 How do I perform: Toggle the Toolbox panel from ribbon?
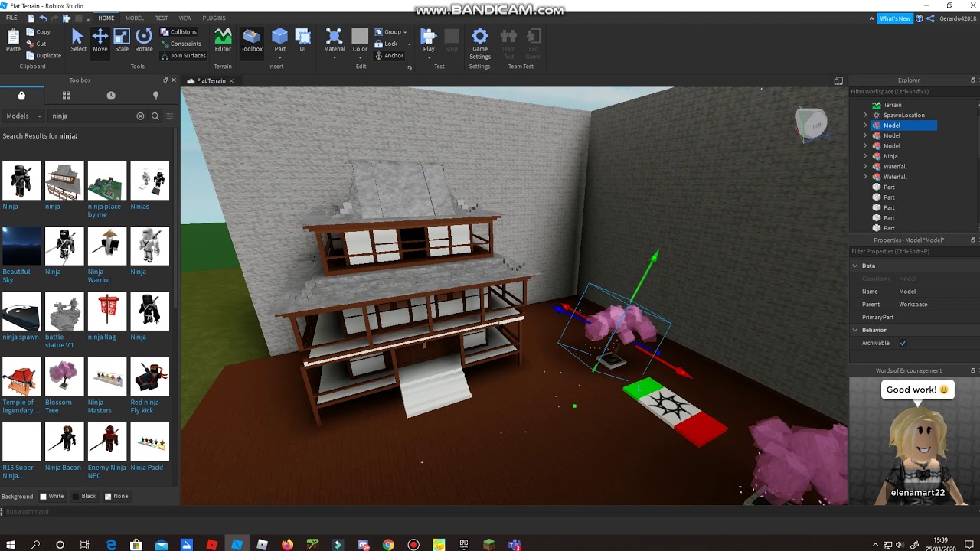point(252,41)
